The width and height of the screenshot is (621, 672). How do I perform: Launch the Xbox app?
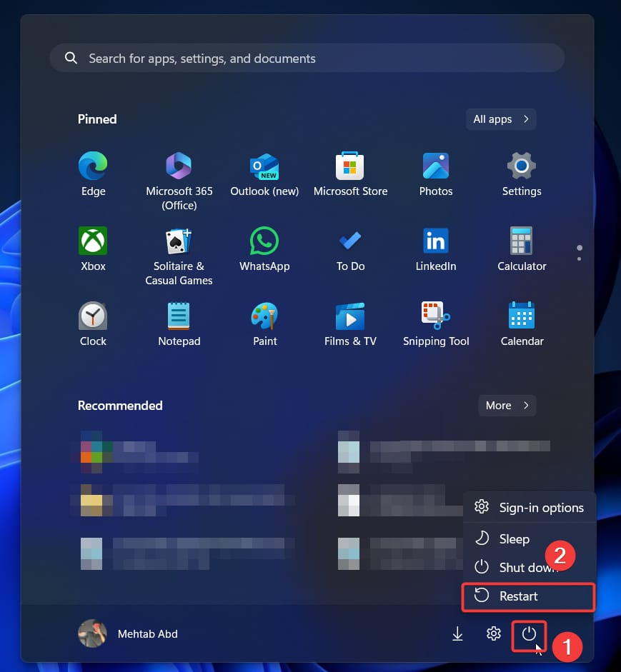click(x=93, y=249)
